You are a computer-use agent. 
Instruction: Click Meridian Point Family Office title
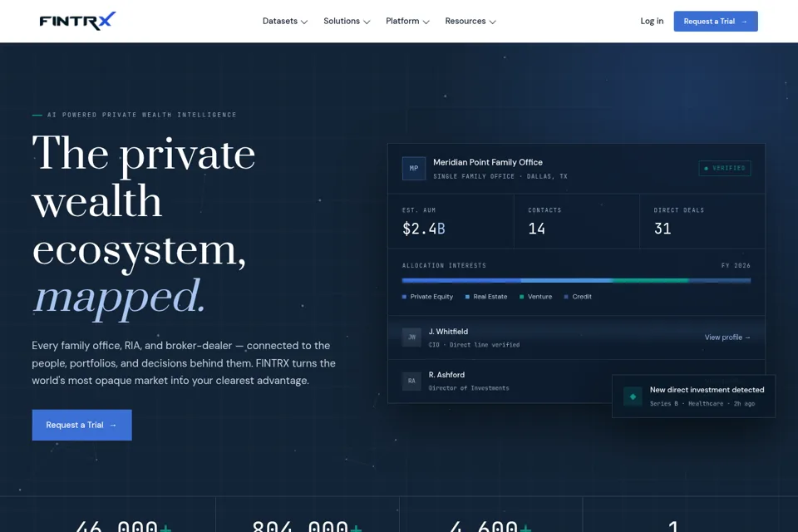coord(488,162)
